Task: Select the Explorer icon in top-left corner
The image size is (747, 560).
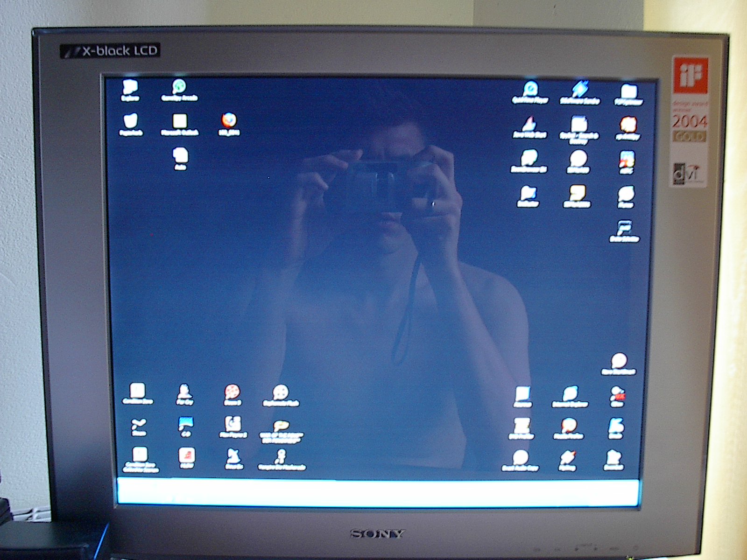Action: point(130,88)
